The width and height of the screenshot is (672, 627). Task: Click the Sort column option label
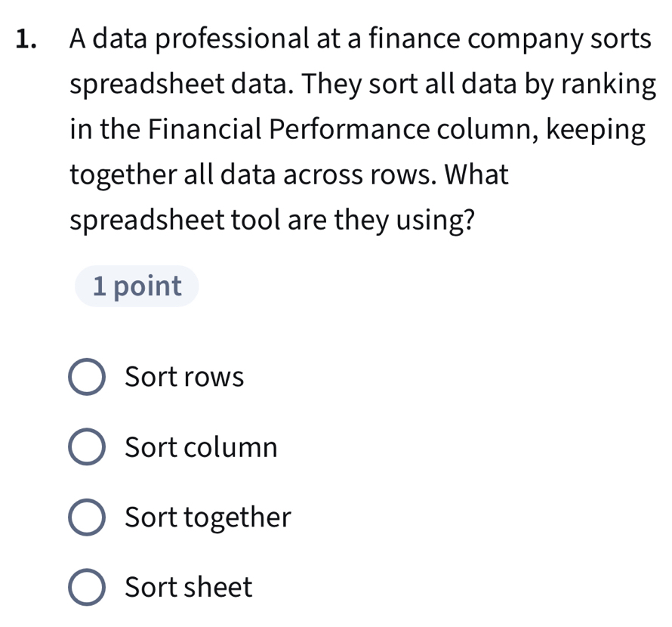coord(201,447)
